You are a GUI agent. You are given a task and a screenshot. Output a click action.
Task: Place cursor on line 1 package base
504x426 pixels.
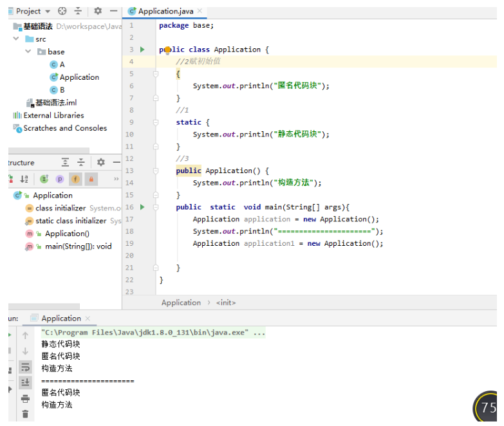pyautogui.click(x=186, y=25)
